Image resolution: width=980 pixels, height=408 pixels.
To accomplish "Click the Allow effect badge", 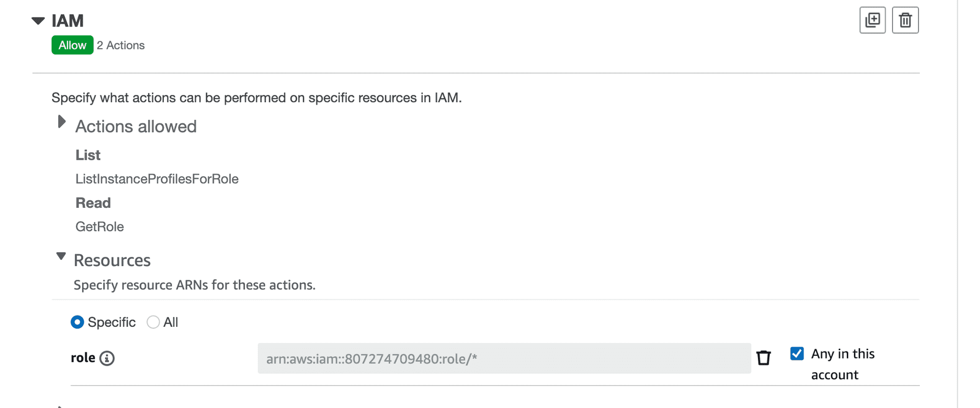I will [72, 45].
